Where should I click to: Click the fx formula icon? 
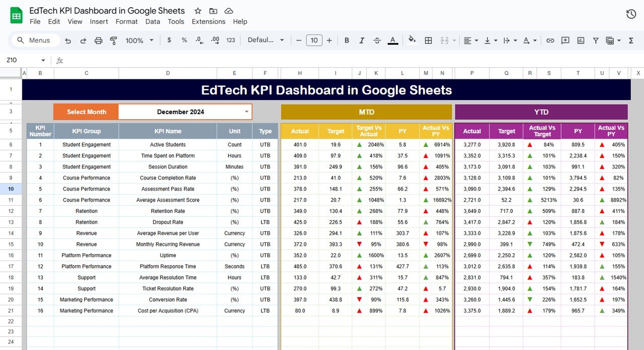click(59, 60)
